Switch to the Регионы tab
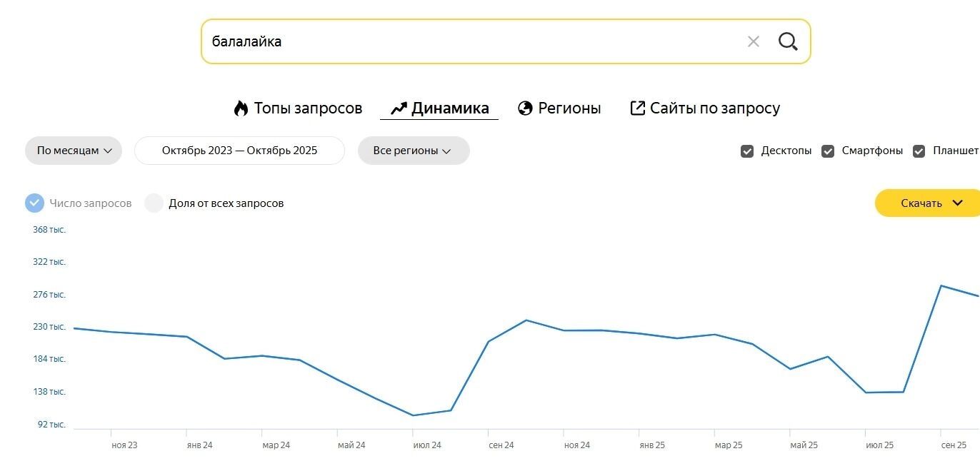Image resolution: width=980 pixels, height=461 pixels. coord(569,108)
